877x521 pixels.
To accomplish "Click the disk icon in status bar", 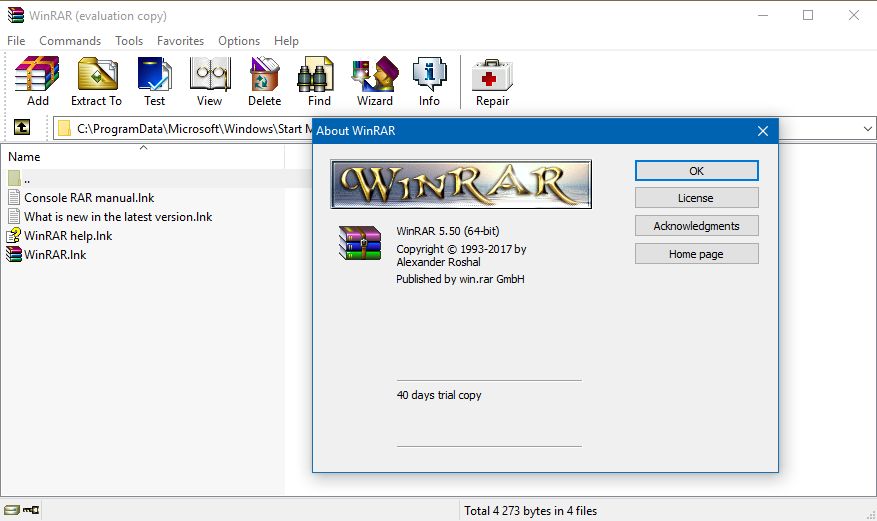I will (x=12, y=509).
